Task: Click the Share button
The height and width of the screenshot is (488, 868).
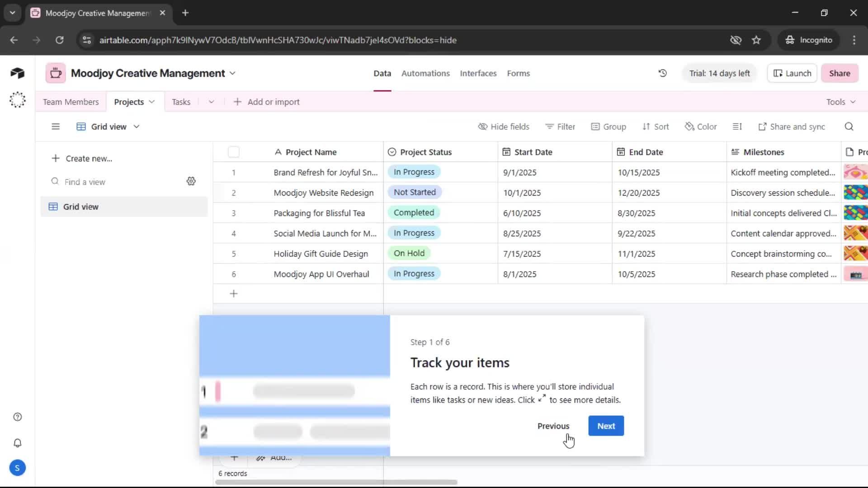Action: tap(840, 73)
